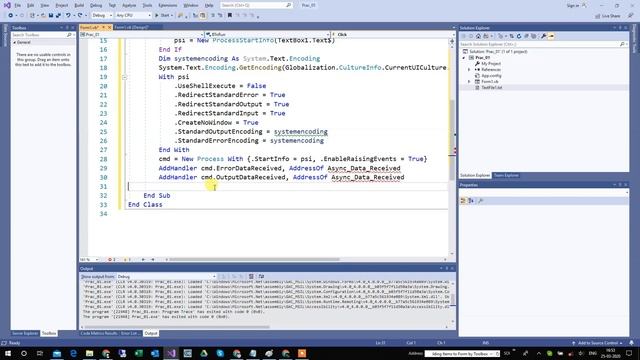Open the Any CPU platform dropdown
640x360 pixels.
133,15
